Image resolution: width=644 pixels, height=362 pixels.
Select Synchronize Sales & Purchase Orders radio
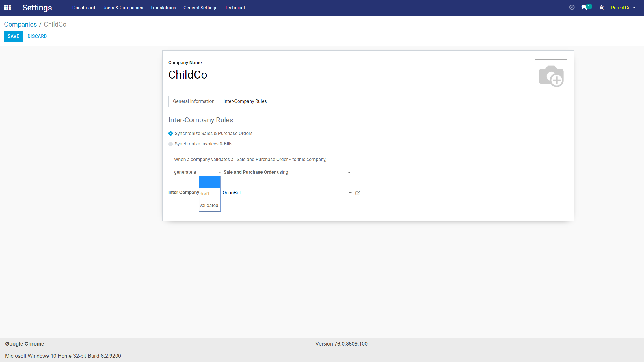pos(171,134)
